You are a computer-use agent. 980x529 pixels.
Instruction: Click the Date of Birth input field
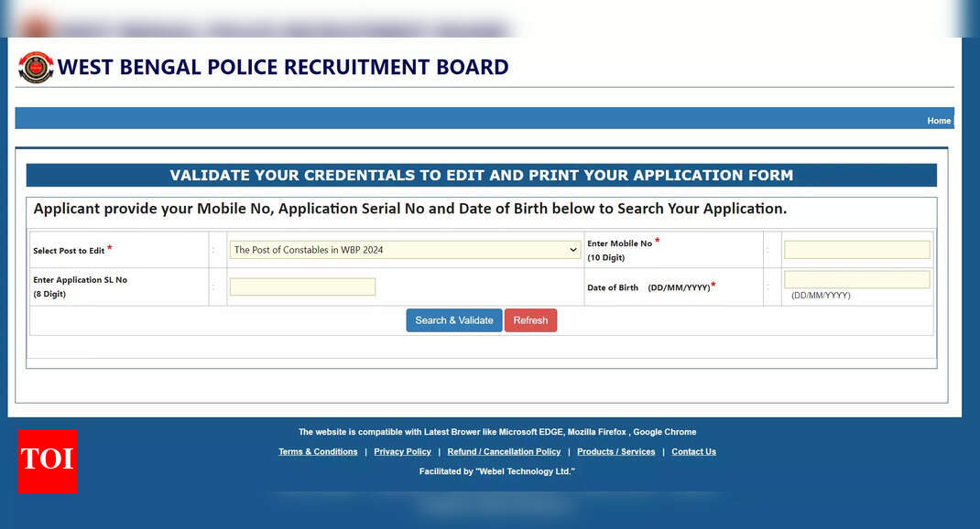click(855, 280)
